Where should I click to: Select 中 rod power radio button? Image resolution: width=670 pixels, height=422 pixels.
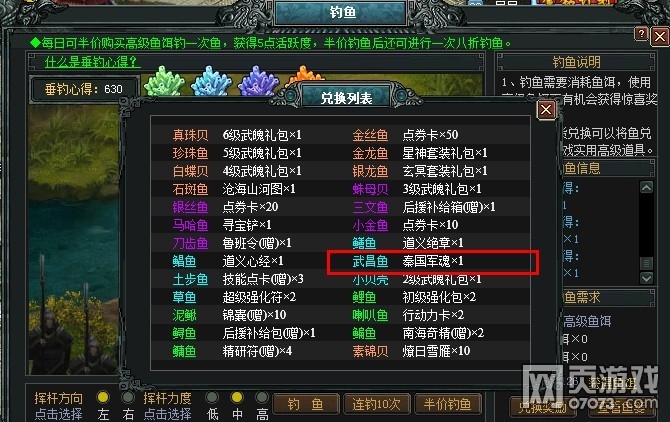coord(237,397)
